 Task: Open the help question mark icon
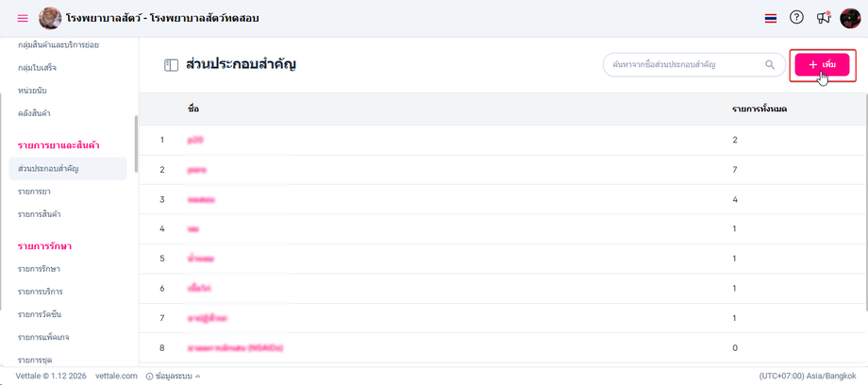click(x=796, y=18)
